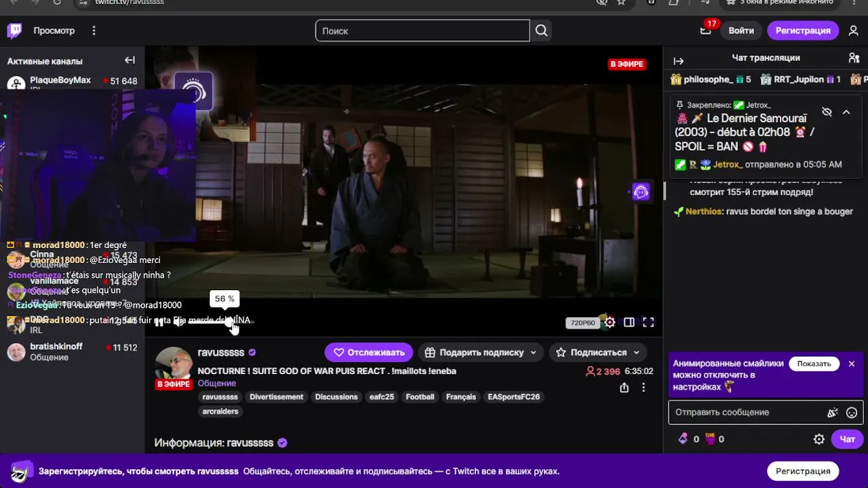Image resolution: width=868 pixels, height=488 pixels.
Task: Click philosophe_ top gifter entry
Action: pos(711,79)
